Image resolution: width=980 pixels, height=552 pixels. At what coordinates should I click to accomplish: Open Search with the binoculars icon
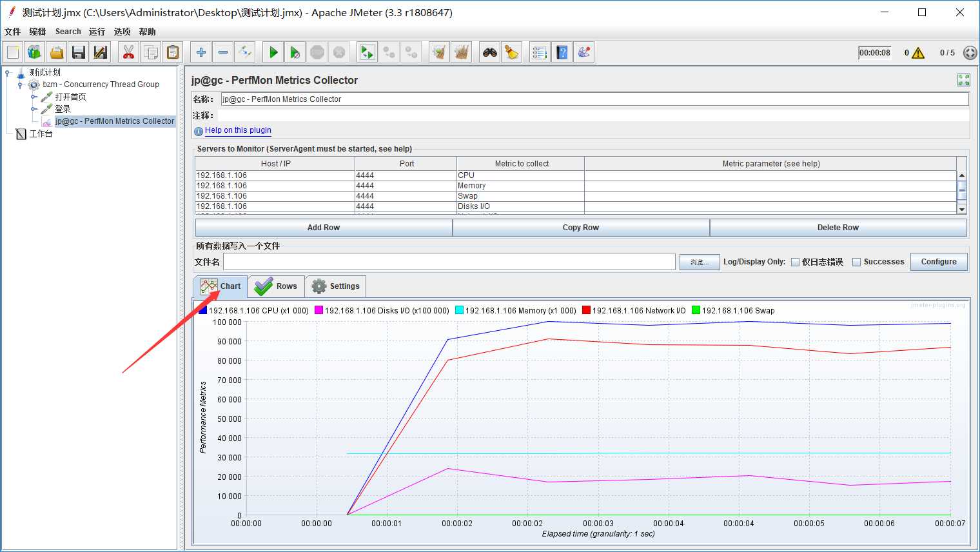click(490, 52)
